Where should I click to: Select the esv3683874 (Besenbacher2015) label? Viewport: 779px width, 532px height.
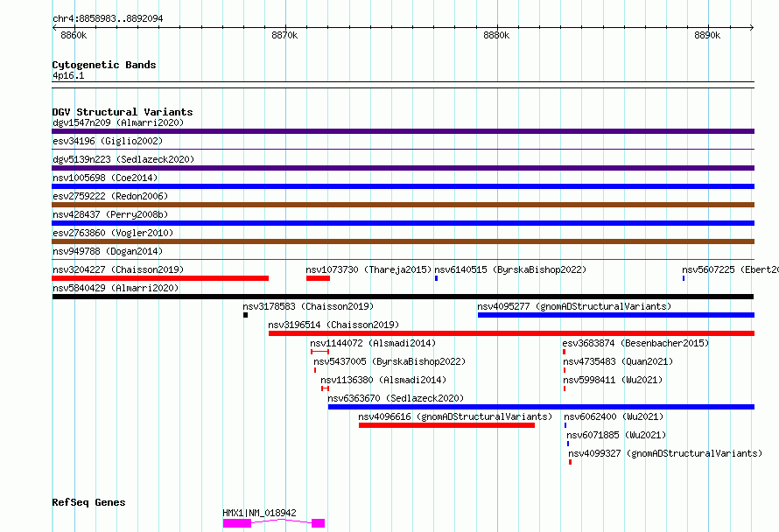point(635,343)
